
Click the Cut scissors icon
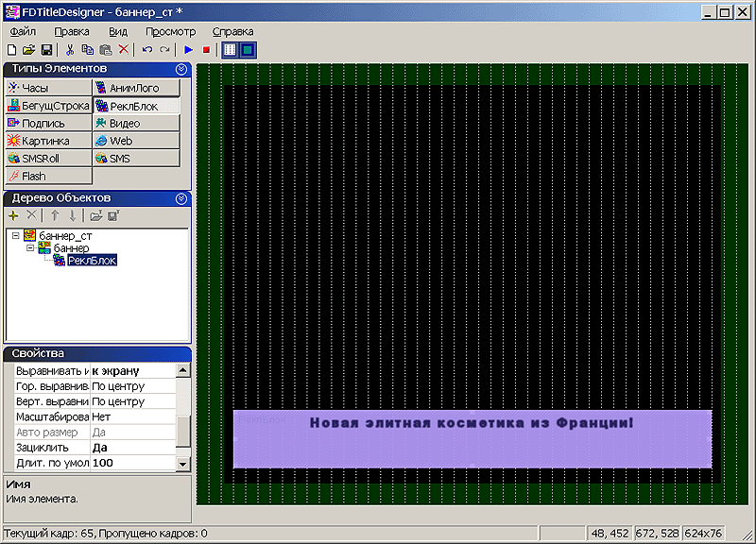70,50
